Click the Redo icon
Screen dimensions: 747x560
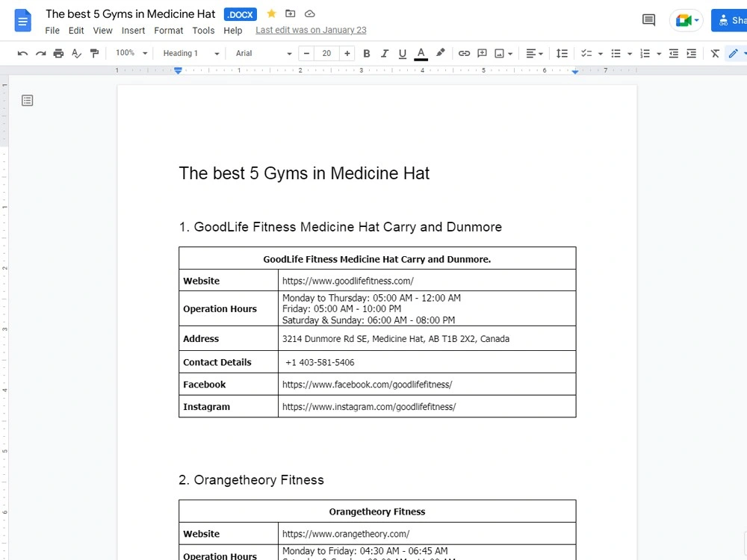(40, 53)
